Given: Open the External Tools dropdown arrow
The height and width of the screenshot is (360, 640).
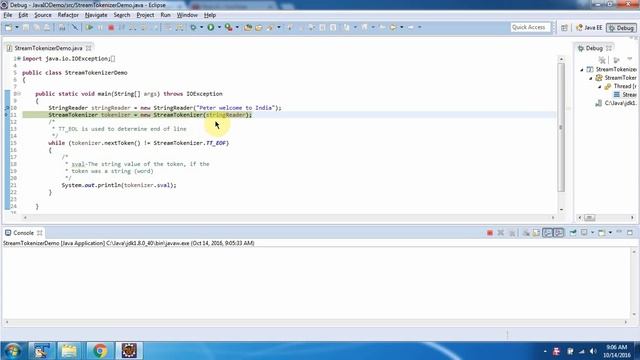Looking at the screenshot, I should click(x=237, y=27).
